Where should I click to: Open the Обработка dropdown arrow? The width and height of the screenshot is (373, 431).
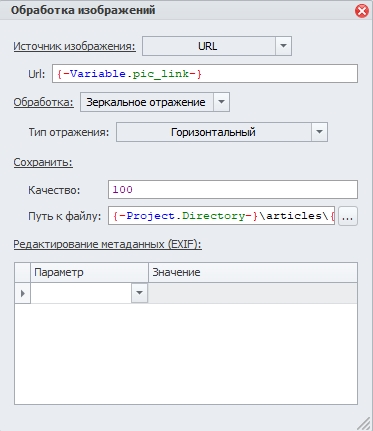(221, 102)
